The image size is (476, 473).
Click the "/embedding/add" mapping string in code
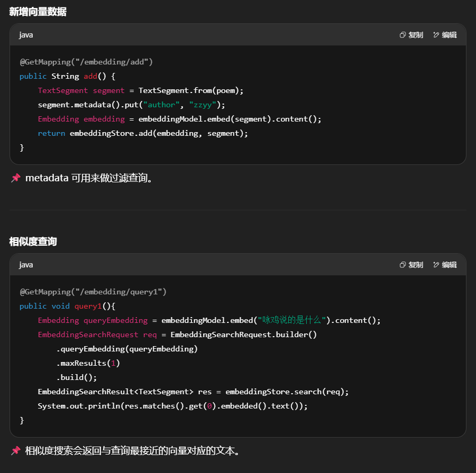tap(114, 62)
